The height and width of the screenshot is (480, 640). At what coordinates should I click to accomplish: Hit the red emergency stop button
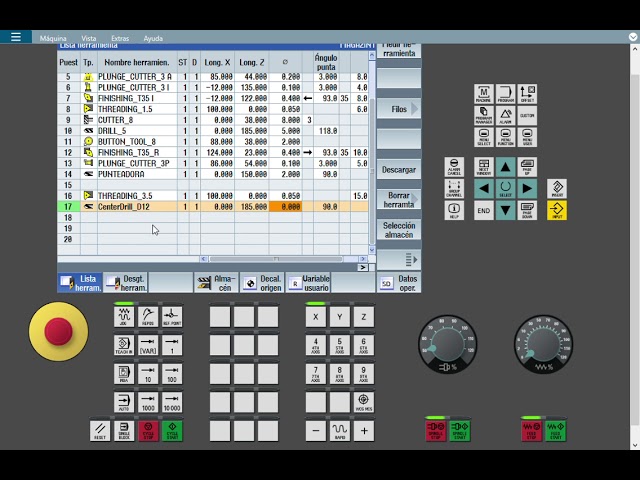pos(58,331)
